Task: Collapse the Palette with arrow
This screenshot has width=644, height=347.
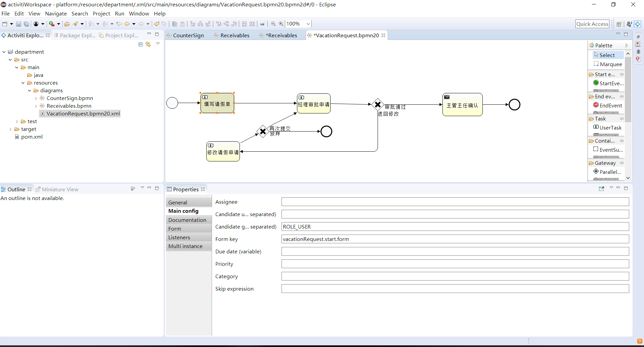Action: pos(627,45)
